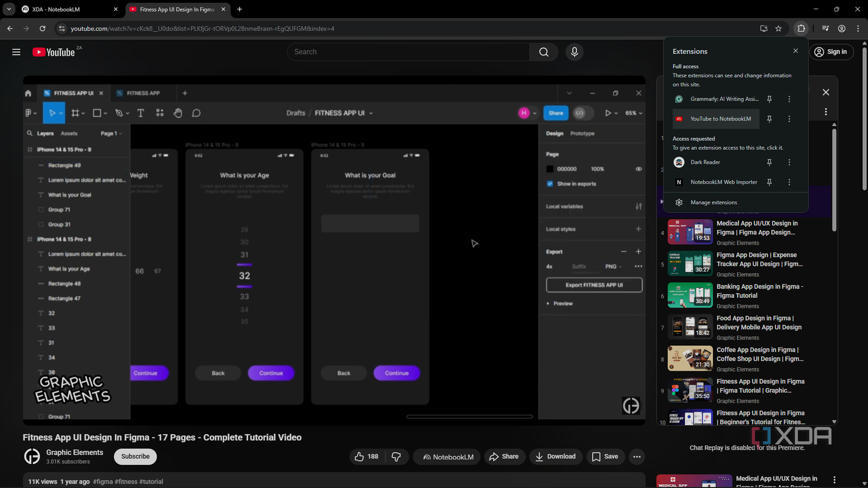Start voice search with microphone icon

[x=574, y=52]
